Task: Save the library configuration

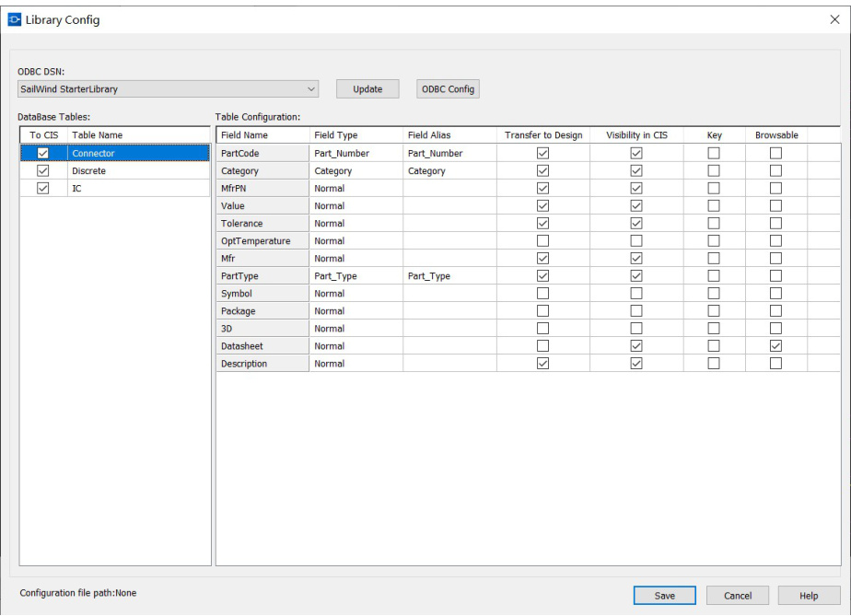Action: coord(664,596)
